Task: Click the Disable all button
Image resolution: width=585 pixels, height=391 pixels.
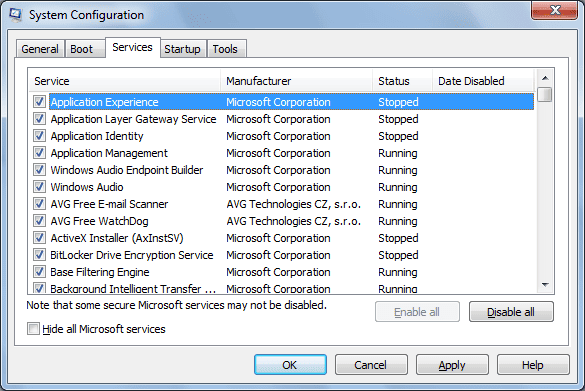Action: coord(511,312)
